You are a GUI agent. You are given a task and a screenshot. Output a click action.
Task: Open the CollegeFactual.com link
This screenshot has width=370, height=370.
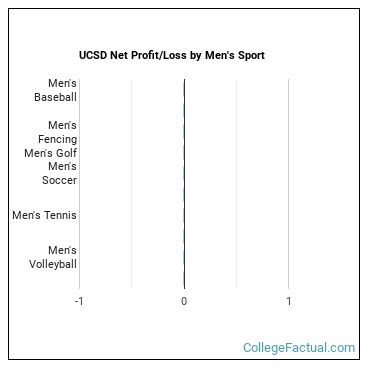pyautogui.click(x=299, y=348)
